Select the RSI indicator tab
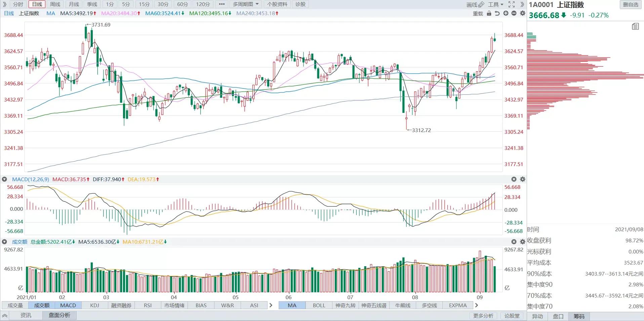 click(148, 305)
